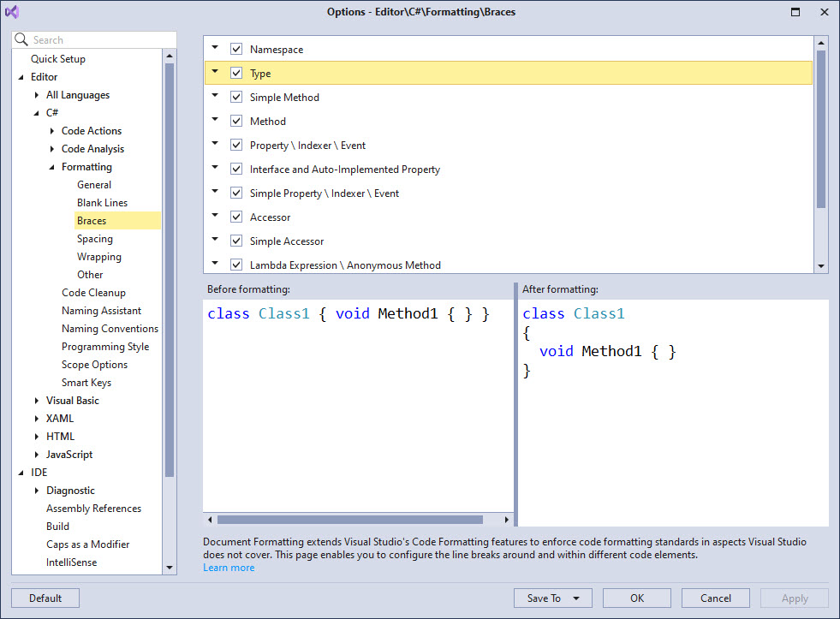
Task: Open the Naming Conventions page
Action: point(110,329)
